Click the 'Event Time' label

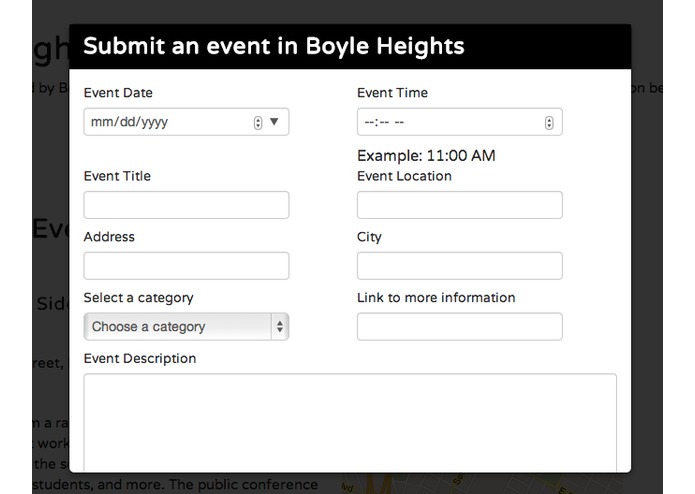[x=392, y=93]
